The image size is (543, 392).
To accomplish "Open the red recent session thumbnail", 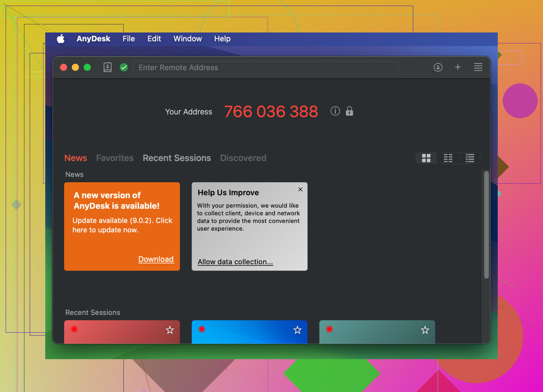I will click(x=122, y=332).
